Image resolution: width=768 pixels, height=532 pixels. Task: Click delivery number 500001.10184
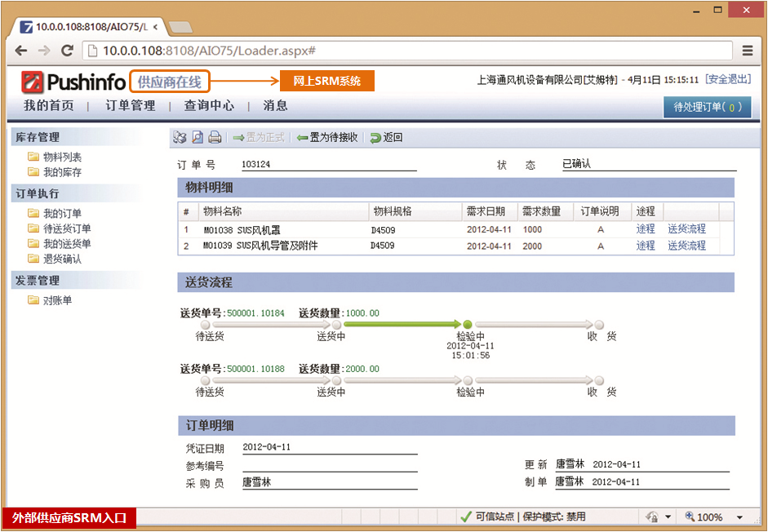click(255, 313)
